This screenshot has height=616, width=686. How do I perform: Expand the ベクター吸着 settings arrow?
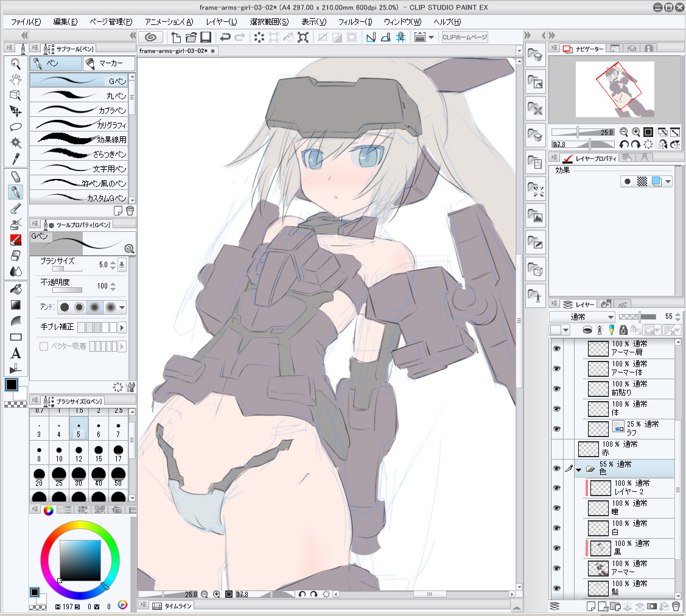click(x=122, y=346)
